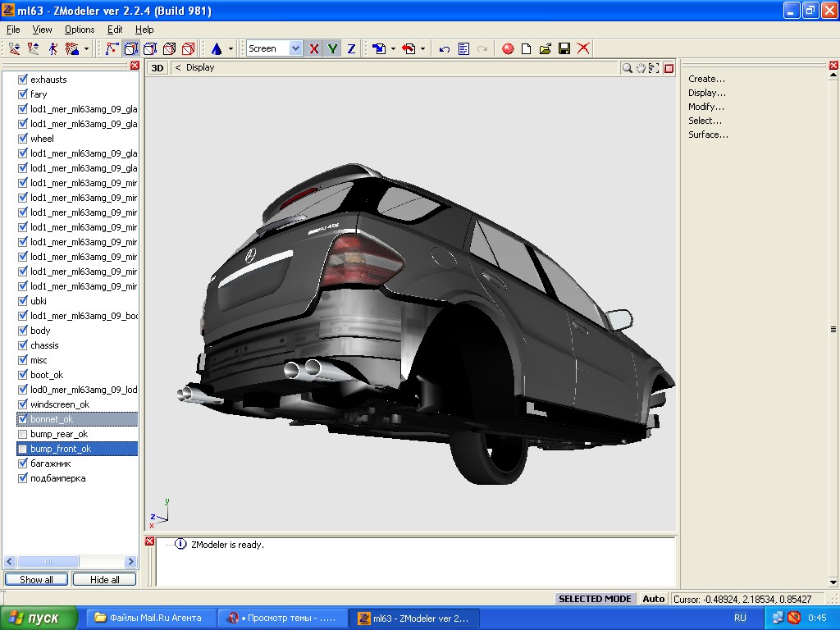The image size is (840, 630).
Task: Switch to Просмотр темы browser taskbar item
Action: (x=282, y=619)
